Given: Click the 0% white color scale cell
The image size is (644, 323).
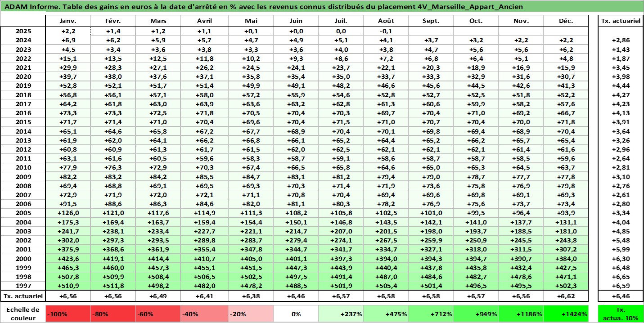Looking at the screenshot, I should click(x=296, y=314).
